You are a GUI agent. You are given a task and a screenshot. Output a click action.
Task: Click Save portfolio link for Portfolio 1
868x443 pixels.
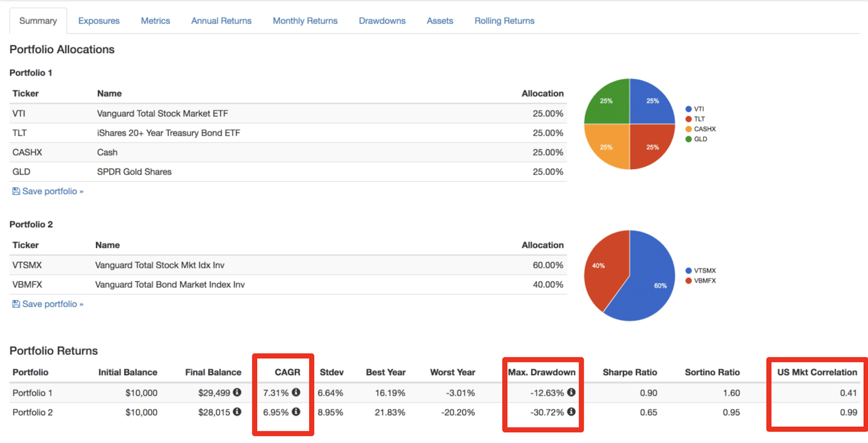(x=53, y=191)
